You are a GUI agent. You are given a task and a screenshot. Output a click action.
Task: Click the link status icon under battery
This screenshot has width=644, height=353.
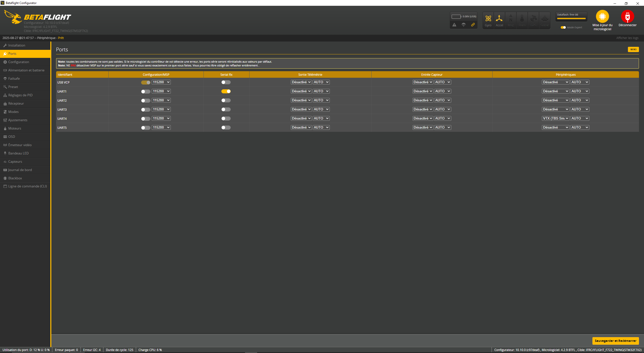point(473,25)
